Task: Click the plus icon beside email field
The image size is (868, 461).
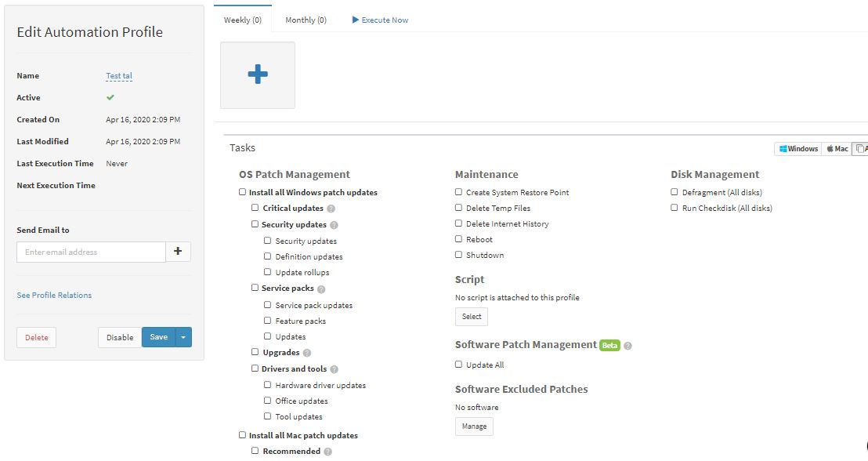Action: point(178,252)
